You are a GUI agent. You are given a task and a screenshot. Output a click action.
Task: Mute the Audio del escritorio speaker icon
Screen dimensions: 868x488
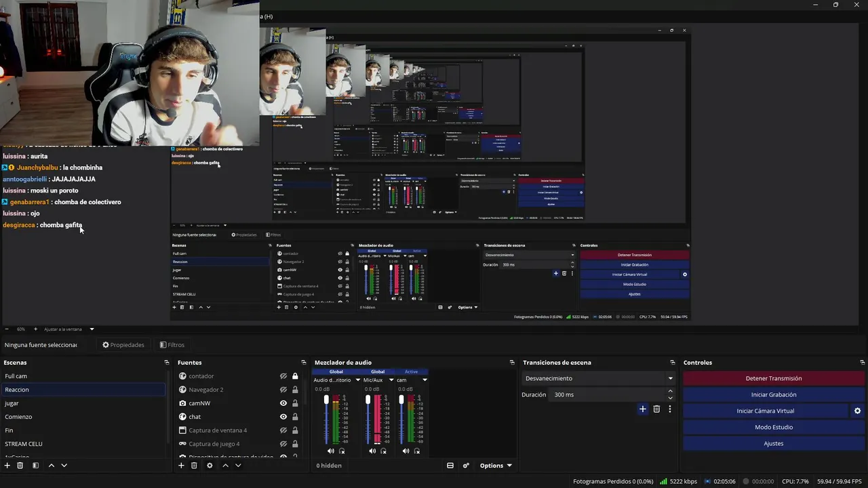point(331,451)
